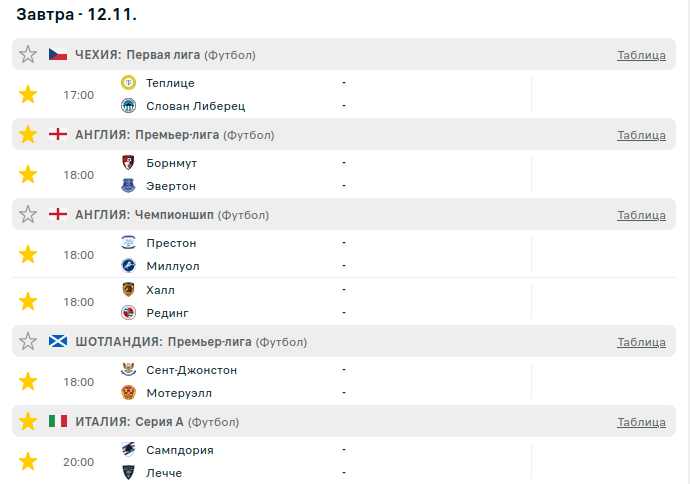Toggle favorite star for Scotland Premier League
The width and height of the screenshot is (690, 484).
click(x=28, y=342)
